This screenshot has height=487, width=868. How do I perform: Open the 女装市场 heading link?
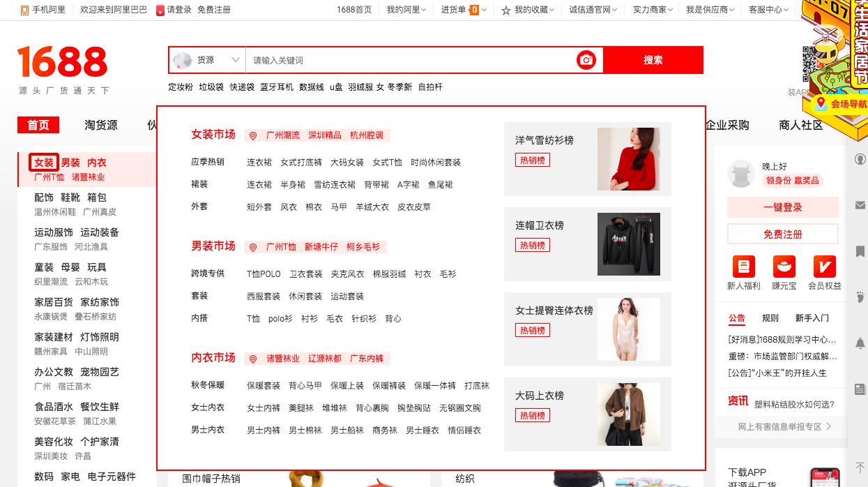tap(213, 135)
